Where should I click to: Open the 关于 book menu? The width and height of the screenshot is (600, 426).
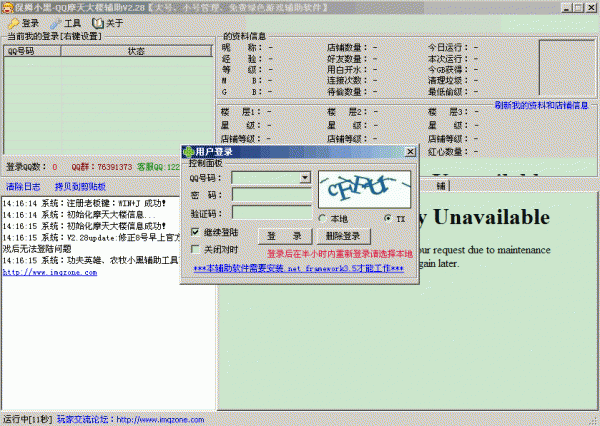pyautogui.click(x=108, y=23)
